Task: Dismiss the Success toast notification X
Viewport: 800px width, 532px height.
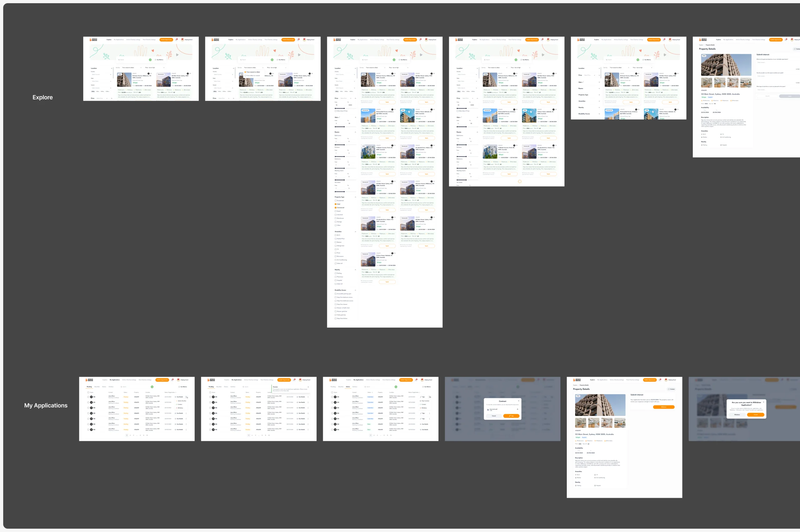Action: (308, 387)
